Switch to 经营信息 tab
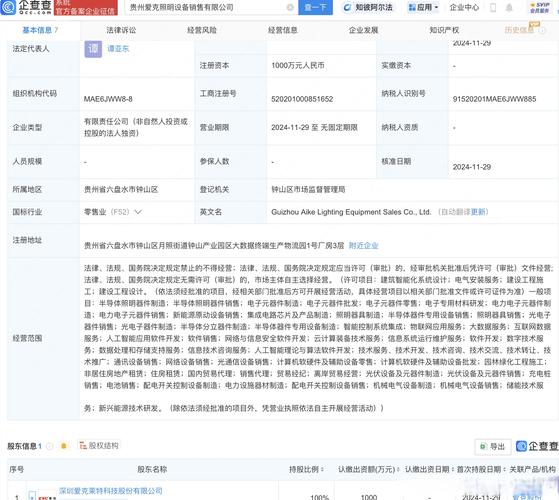 pos(283,30)
